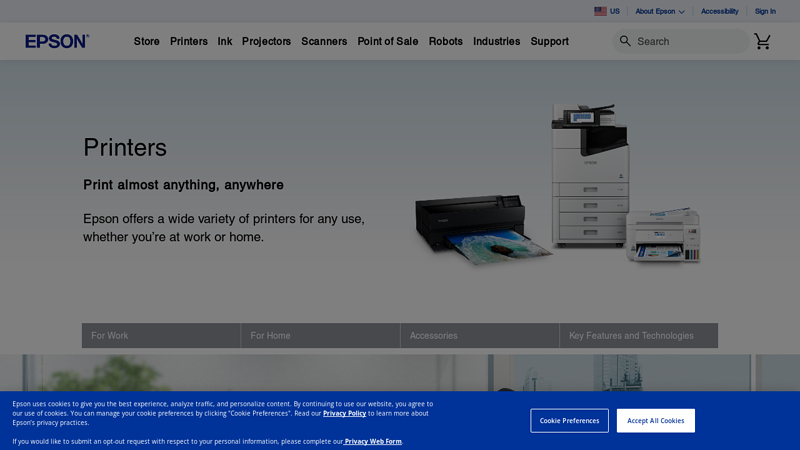800x450 pixels.
Task: Click the small white EcoTank printer image
Action: (663, 235)
